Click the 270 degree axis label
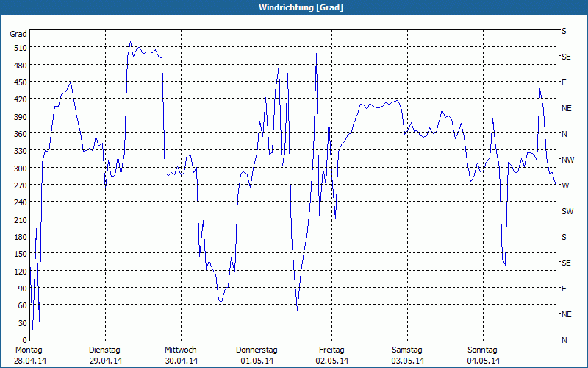 click(x=21, y=185)
